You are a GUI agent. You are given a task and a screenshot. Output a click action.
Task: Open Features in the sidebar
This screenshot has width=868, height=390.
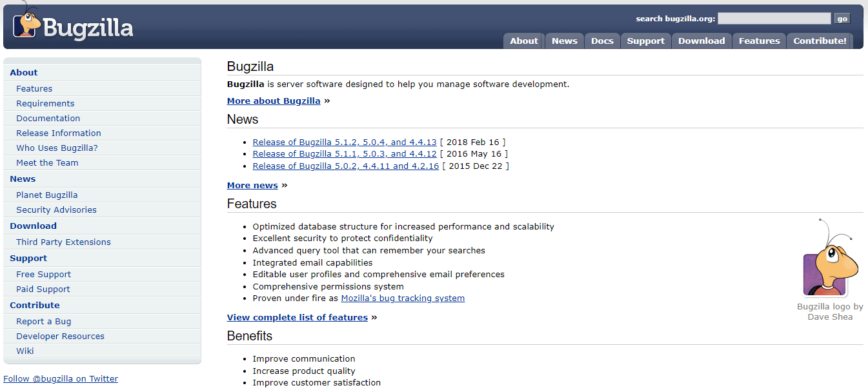[34, 88]
